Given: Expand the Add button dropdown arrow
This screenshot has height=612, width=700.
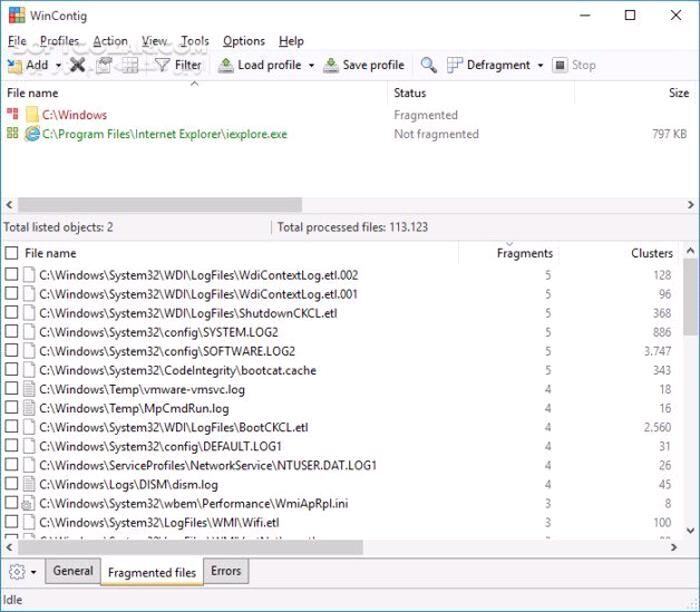Looking at the screenshot, I should click(x=59, y=66).
